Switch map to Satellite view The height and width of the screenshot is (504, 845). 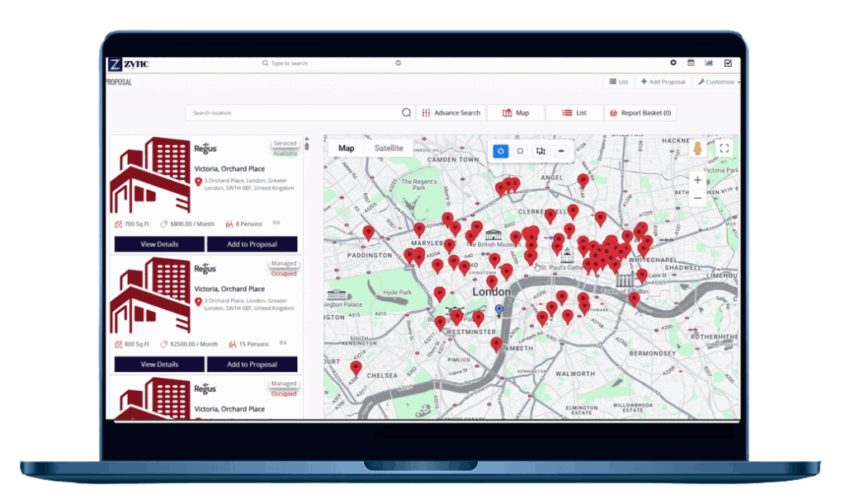(x=389, y=148)
